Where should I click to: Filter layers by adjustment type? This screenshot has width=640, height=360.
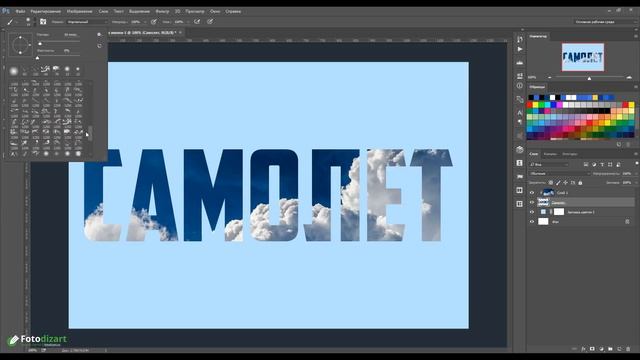click(594, 164)
